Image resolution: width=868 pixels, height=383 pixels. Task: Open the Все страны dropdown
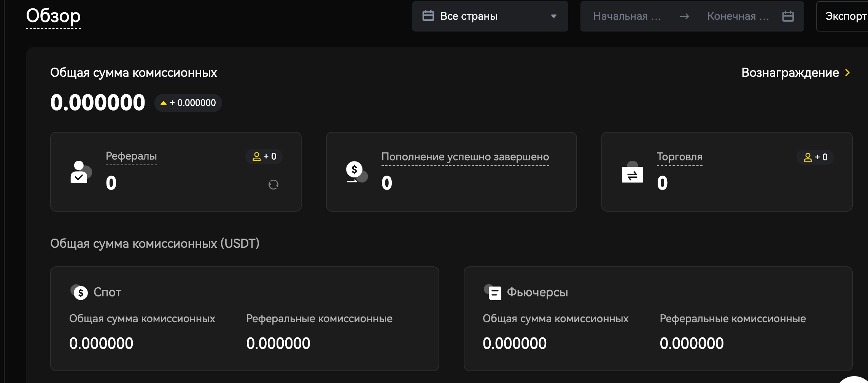tap(489, 16)
